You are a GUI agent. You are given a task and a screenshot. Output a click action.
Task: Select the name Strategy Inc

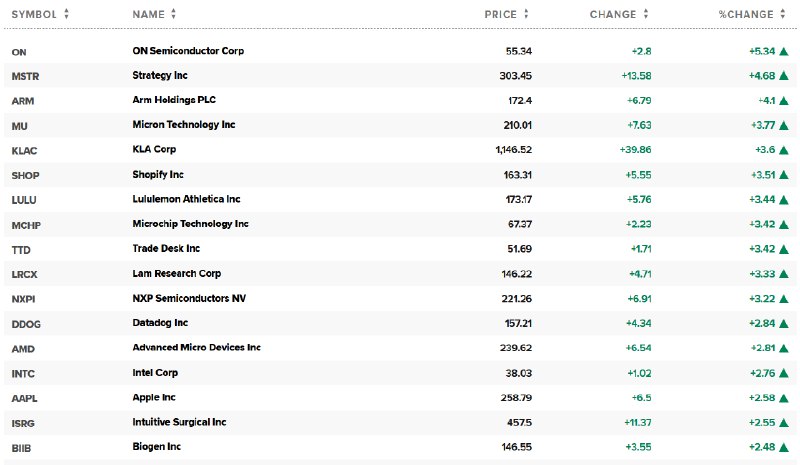160,75
